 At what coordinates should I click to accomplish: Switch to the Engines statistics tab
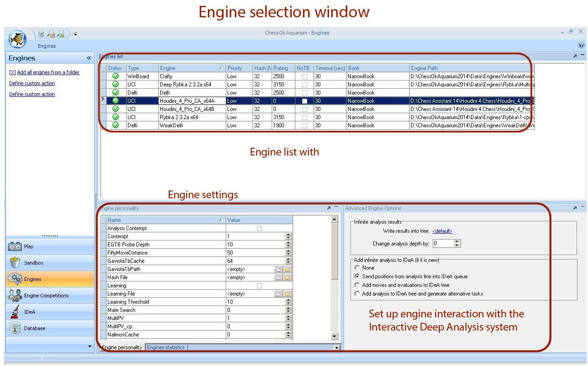(166, 347)
